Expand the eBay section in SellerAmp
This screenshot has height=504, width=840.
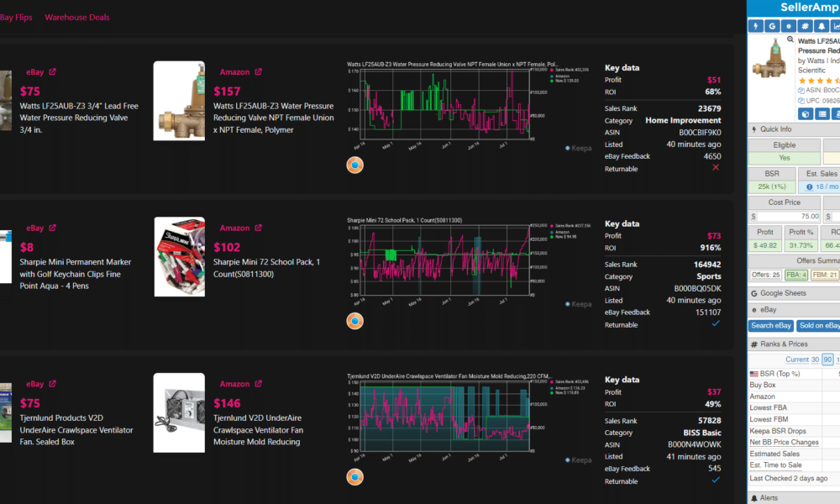794,310
